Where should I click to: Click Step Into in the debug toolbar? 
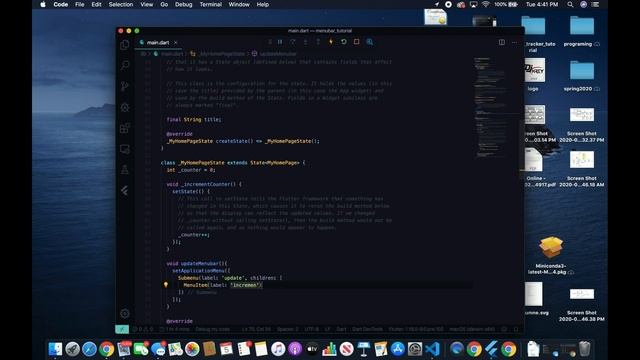pos(305,42)
